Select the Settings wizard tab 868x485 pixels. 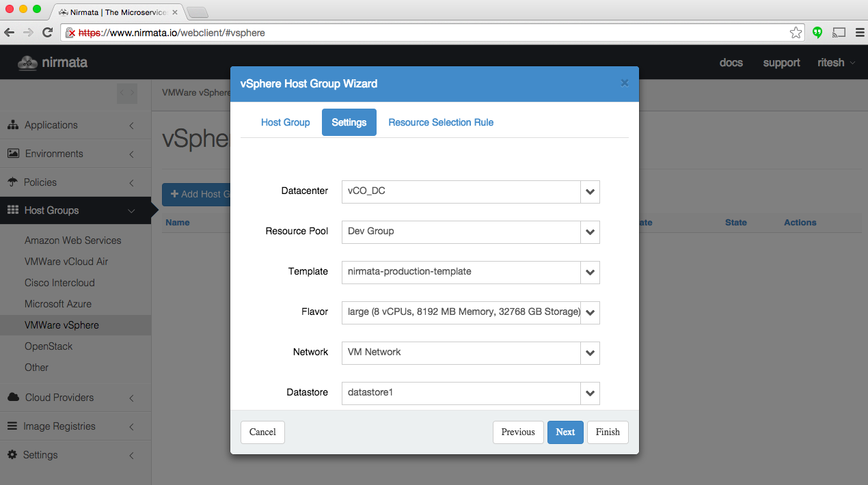(349, 122)
